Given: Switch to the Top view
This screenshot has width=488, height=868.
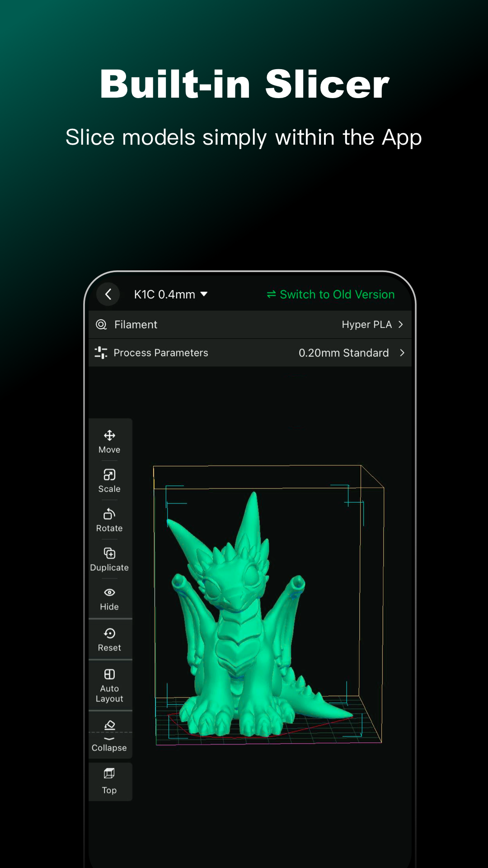Looking at the screenshot, I should point(109,782).
